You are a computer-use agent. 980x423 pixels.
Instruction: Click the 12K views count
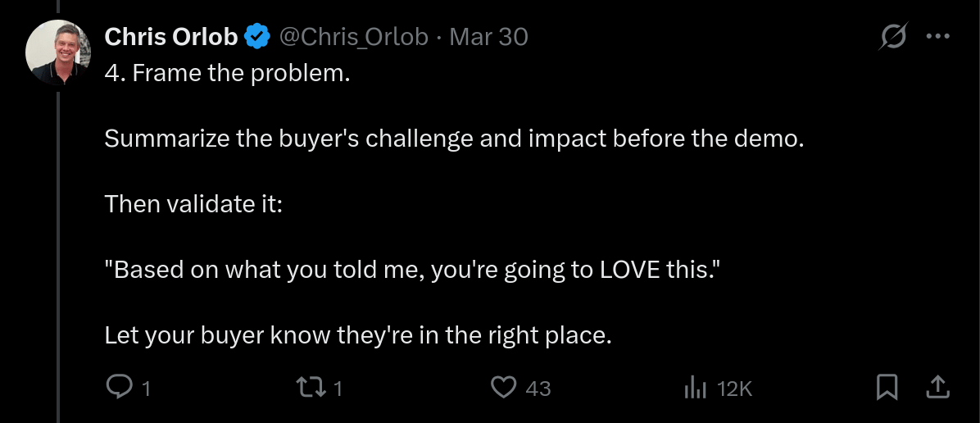[x=734, y=388]
